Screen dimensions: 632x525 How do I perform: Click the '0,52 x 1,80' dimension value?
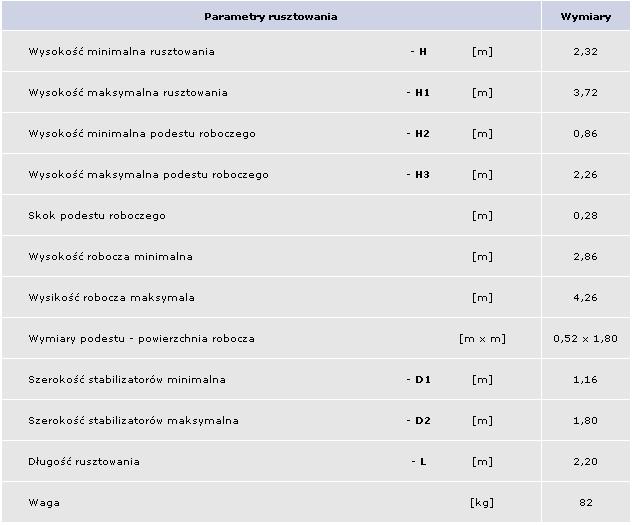[x=585, y=339]
